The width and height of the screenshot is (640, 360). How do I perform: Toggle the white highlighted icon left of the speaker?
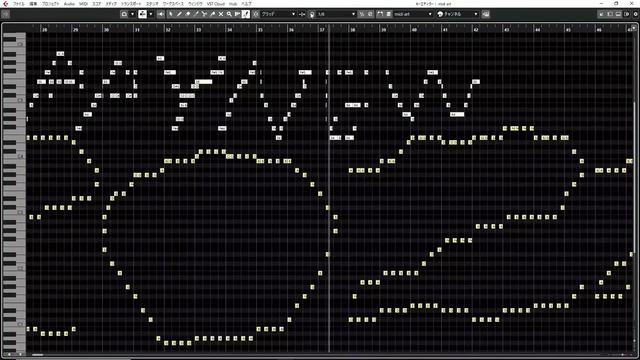click(142, 14)
